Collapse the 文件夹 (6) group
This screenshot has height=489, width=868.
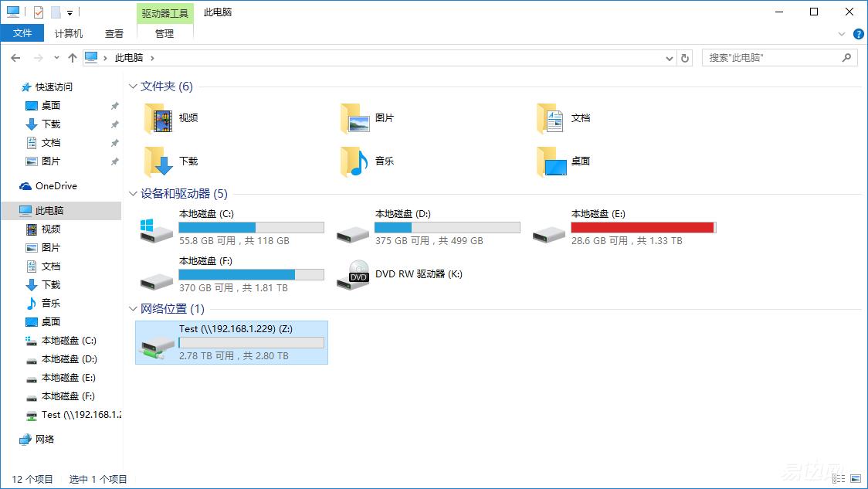click(133, 87)
